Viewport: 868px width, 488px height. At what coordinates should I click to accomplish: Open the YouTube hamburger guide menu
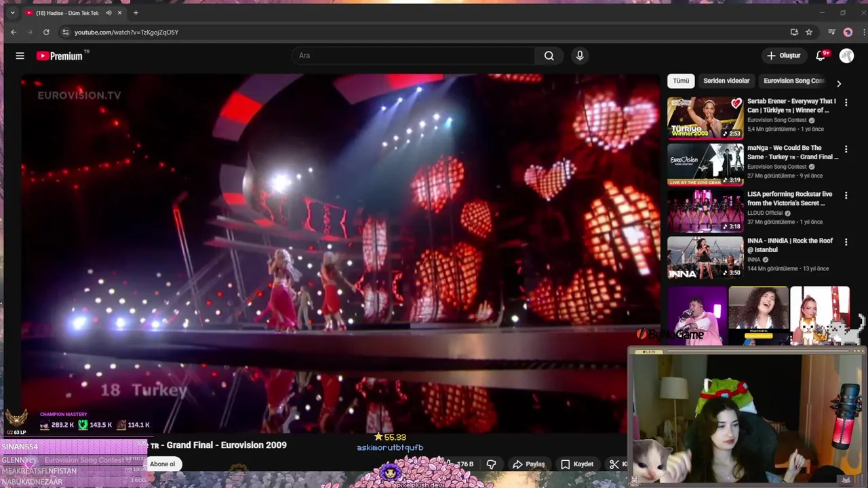coord(20,56)
